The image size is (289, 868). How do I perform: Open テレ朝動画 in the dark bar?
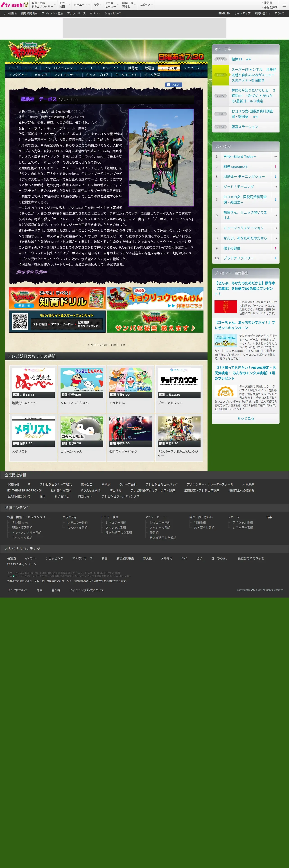[10, 14]
